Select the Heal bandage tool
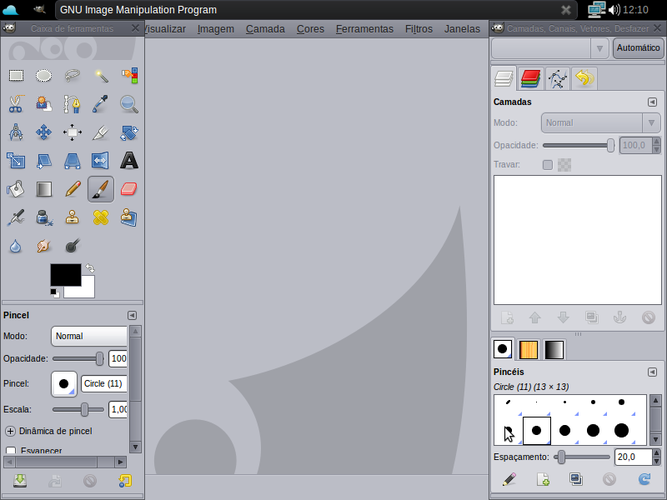Screen dimensions: 667x500 [101, 217]
